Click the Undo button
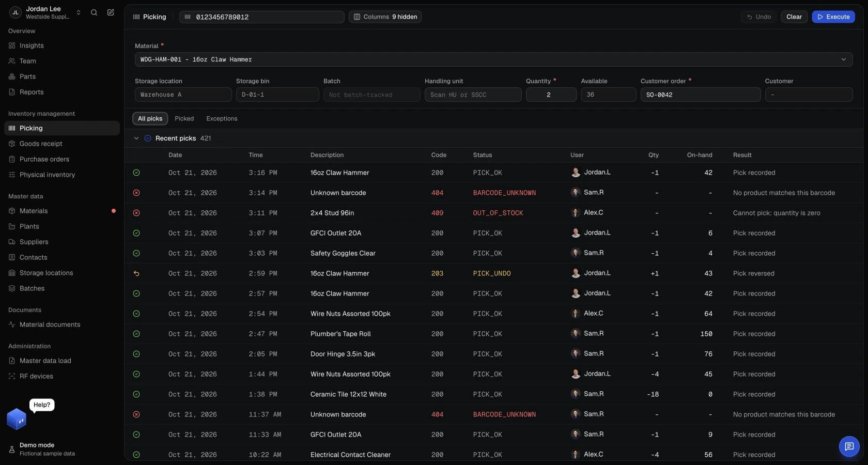868x465 pixels. pyautogui.click(x=758, y=17)
